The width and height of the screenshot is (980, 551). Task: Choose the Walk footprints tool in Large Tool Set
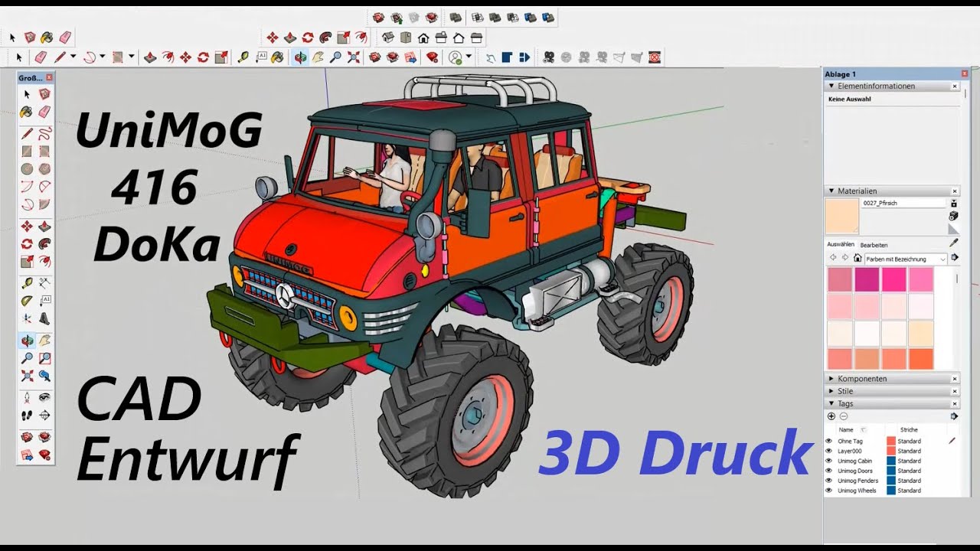pyautogui.click(x=27, y=416)
